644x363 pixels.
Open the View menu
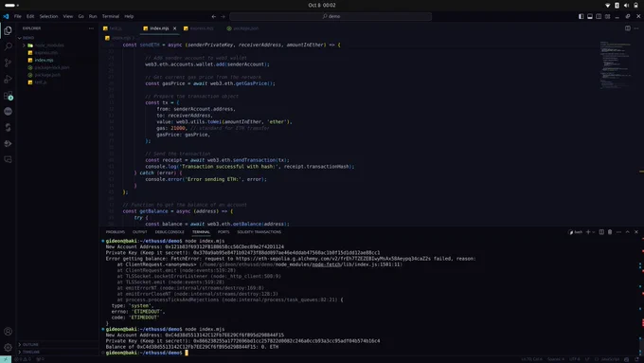tap(68, 16)
